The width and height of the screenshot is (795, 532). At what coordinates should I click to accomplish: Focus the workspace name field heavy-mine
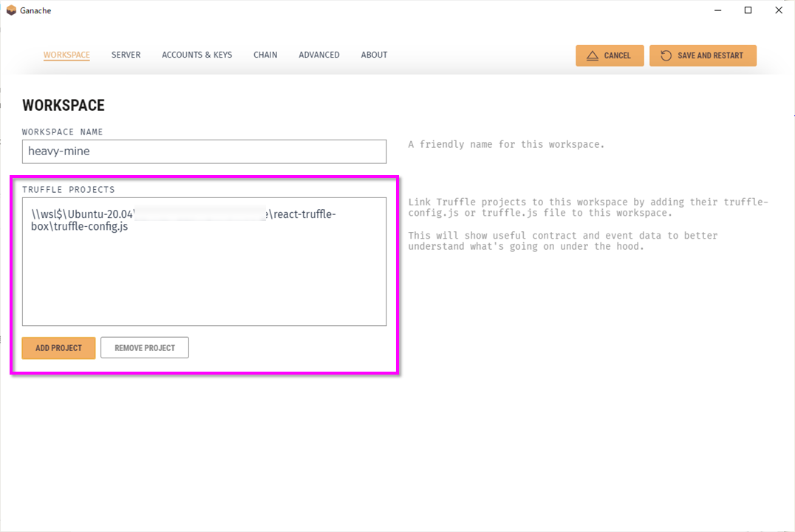coord(205,151)
